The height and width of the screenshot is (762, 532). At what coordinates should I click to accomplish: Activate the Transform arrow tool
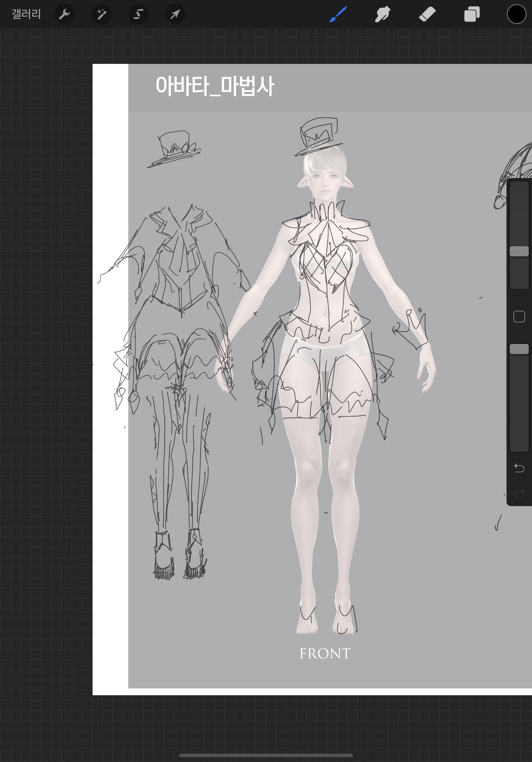(175, 14)
